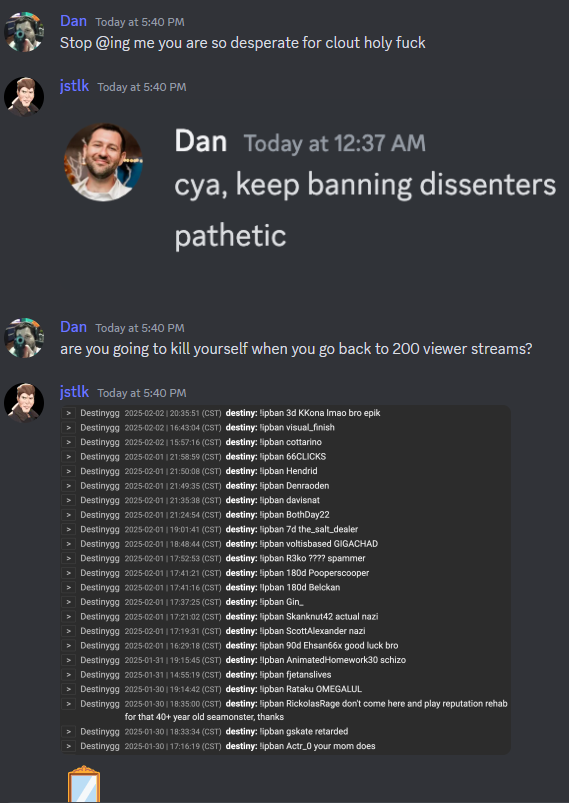Screen dimensions: 569x803
Task: Click Dan's avatar on the first message
Action: tap(24, 32)
